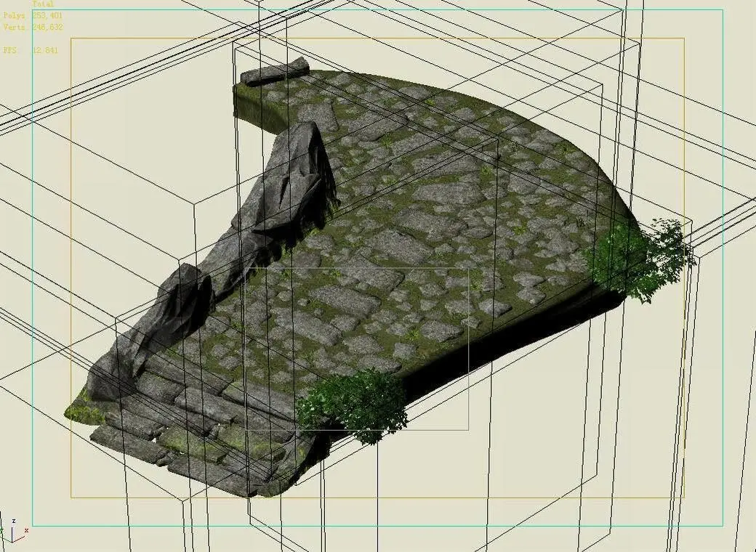The width and height of the screenshot is (756, 552).
Task: Select the mossy cobblestone platform surface
Action: pyautogui.click(x=410, y=231)
